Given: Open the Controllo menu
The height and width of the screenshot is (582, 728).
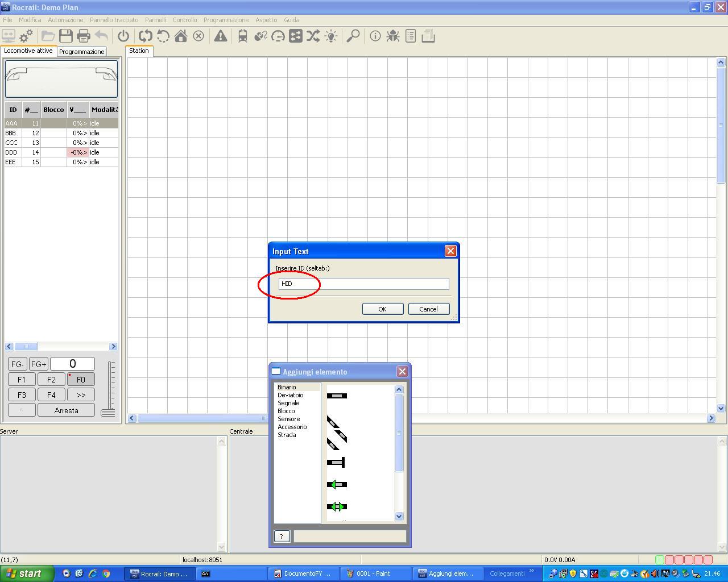Looking at the screenshot, I should click(185, 20).
